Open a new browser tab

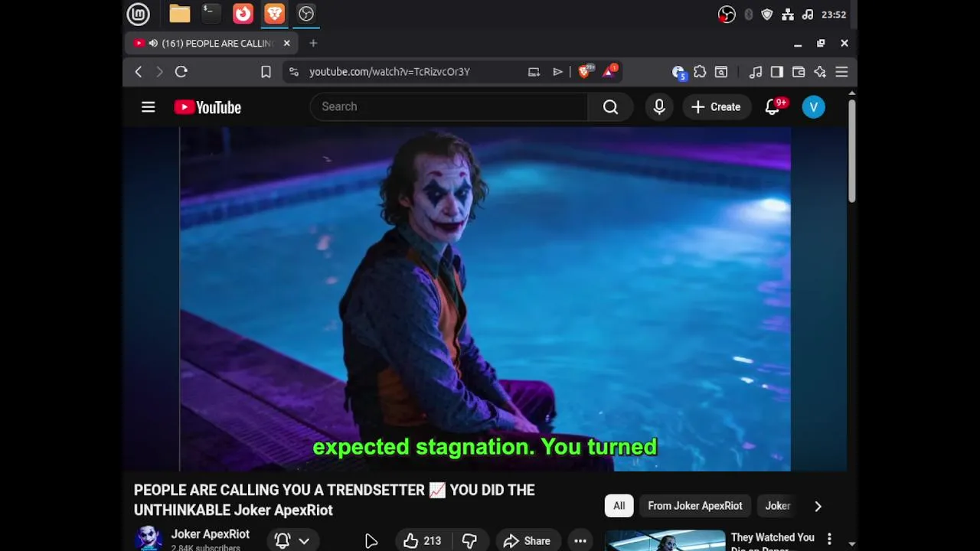point(313,44)
